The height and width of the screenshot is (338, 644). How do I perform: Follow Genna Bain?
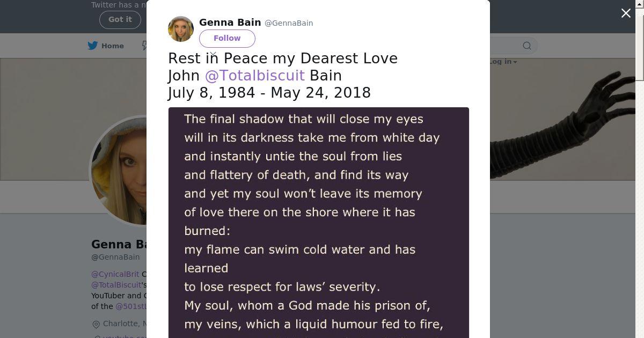coord(227,38)
